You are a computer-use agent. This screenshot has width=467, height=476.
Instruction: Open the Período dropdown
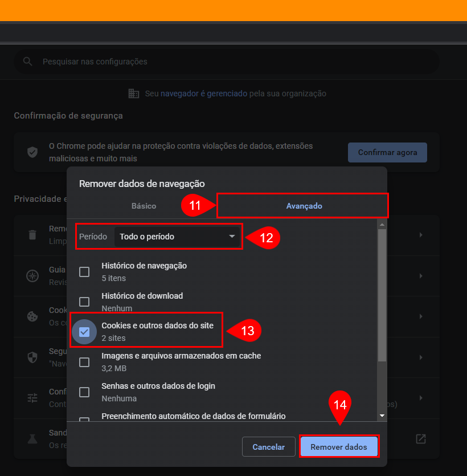coord(178,237)
